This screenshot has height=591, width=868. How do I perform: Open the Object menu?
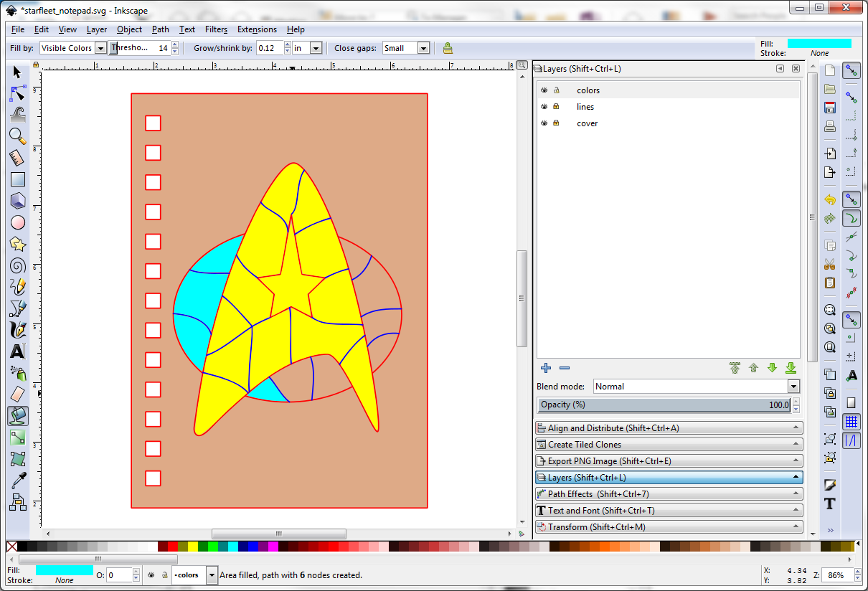(129, 29)
